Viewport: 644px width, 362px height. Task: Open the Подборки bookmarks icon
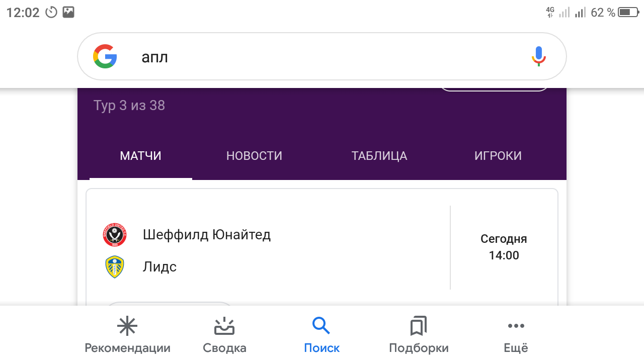coord(419,326)
